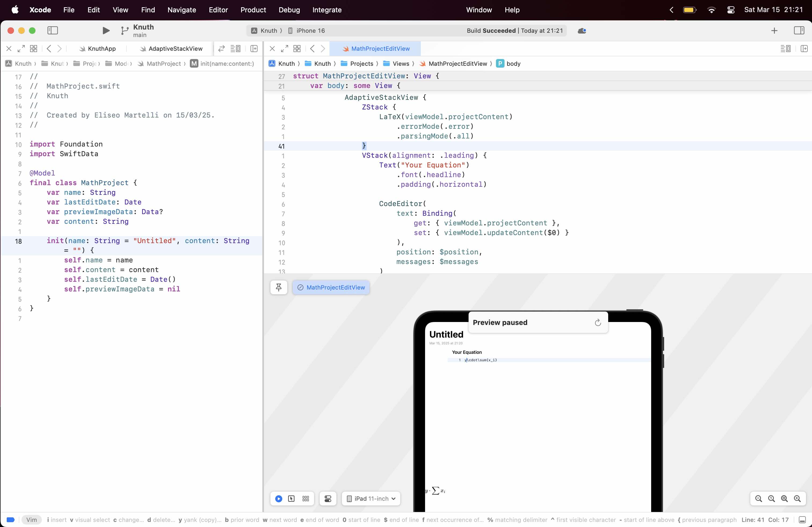Click the live preview play button
The width and height of the screenshot is (812, 527).
click(x=279, y=498)
